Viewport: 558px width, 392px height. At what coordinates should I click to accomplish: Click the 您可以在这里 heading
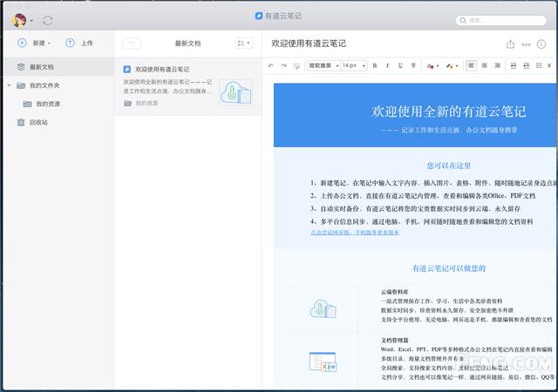coord(449,166)
